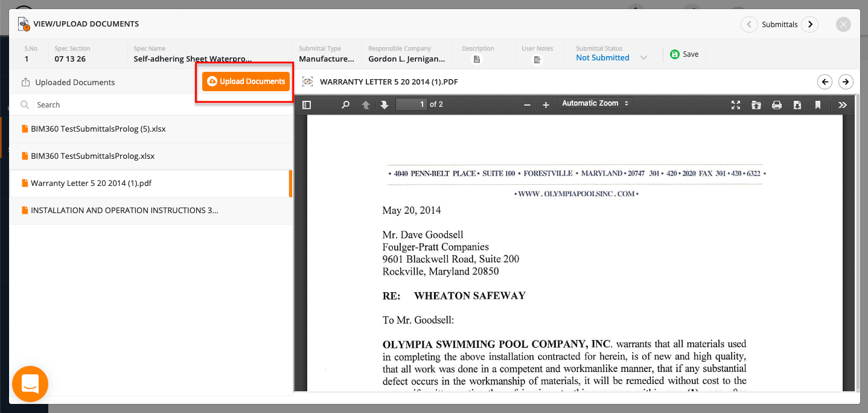Click the search magnifier icon in the document list
The width and height of the screenshot is (868, 413).
[x=25, y=105]
